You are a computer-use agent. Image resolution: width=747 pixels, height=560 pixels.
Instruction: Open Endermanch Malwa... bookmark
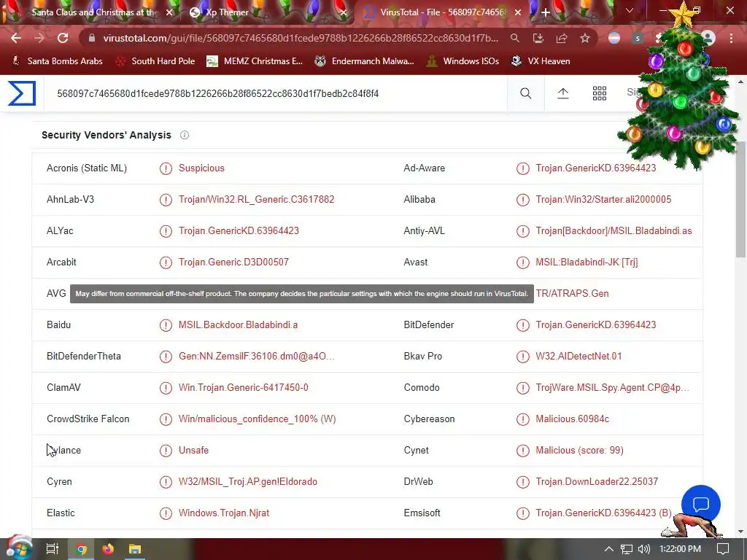365,61
